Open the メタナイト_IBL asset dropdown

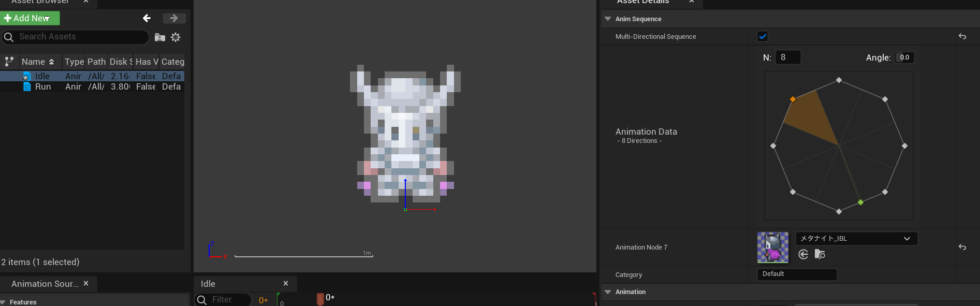856,239
